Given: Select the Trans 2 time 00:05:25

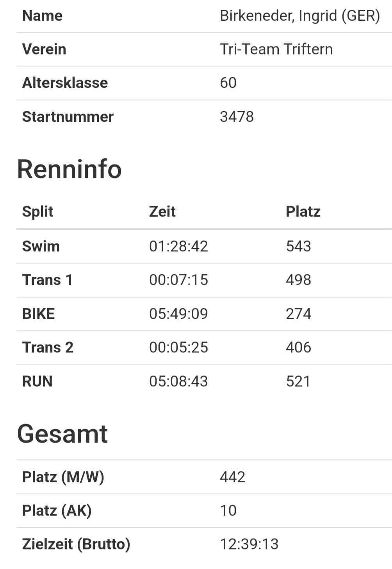Looking at the screenshot, I should coord(178,347).
